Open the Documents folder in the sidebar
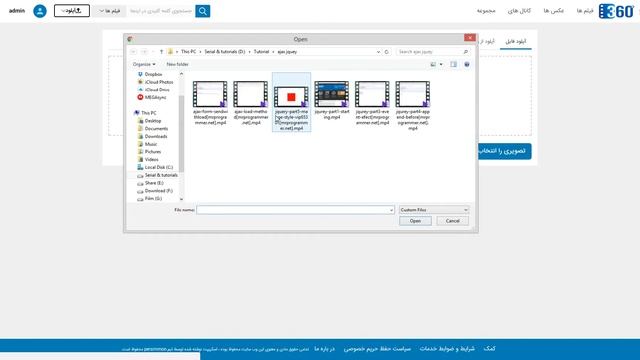The image size is (640, 360). (x=156, y=129)
